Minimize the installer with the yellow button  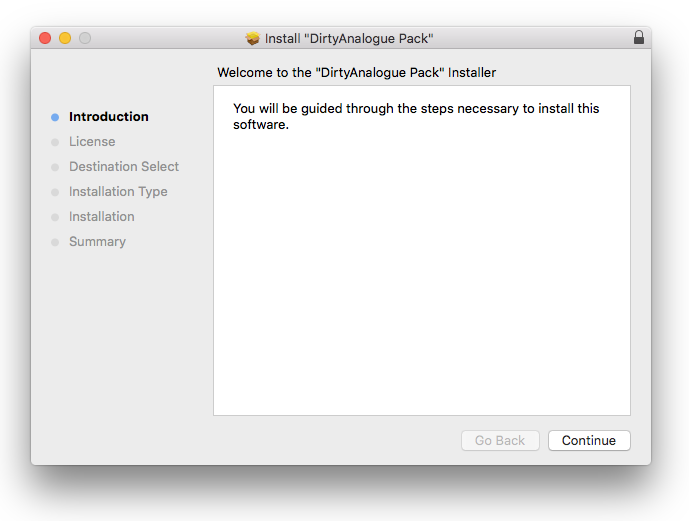coord(65,38)
